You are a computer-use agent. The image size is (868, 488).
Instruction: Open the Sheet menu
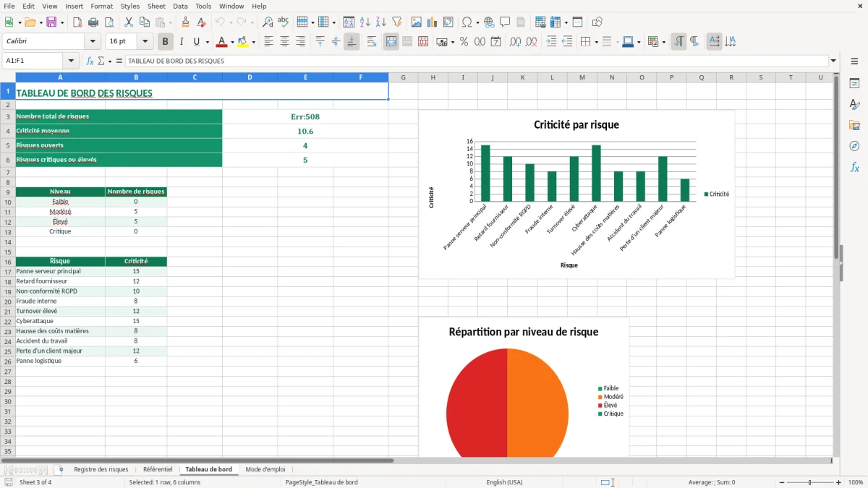click(156, 6)
